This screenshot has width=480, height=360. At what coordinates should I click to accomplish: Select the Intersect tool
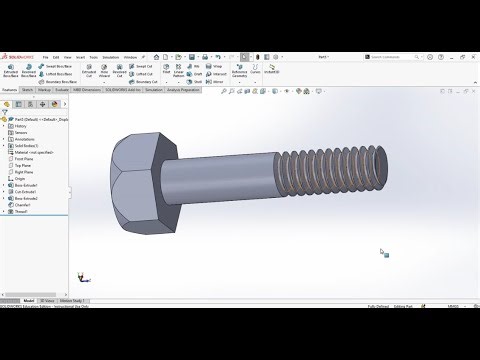click(216, 74)
